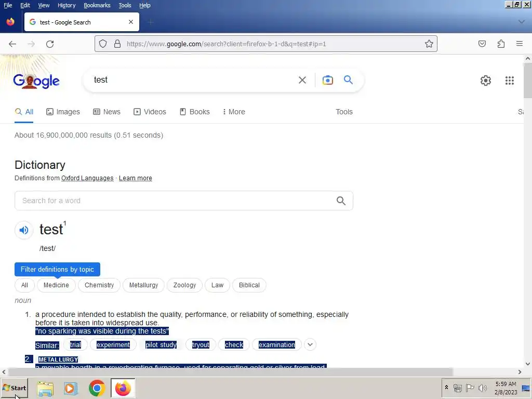Open Google search Tools button
This screenshot has height=399, width=532.
(344, 112)
